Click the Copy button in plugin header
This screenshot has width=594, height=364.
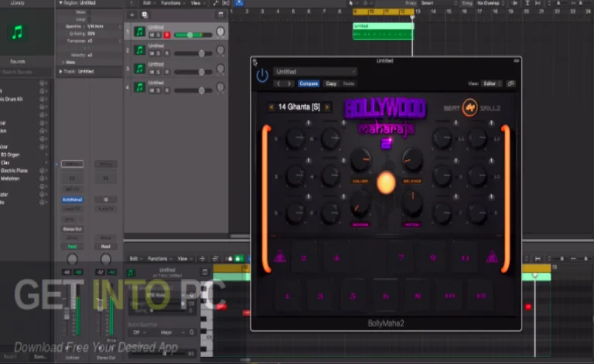[x=331, y=83]
